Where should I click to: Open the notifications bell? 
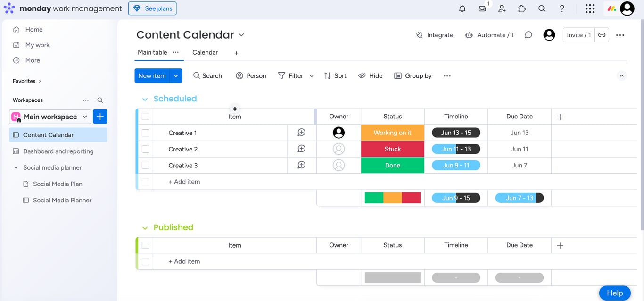(x=462, y=8)
